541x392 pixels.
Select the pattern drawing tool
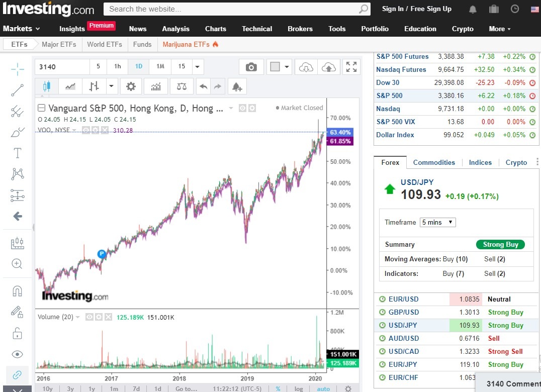(x=17, y=174)
